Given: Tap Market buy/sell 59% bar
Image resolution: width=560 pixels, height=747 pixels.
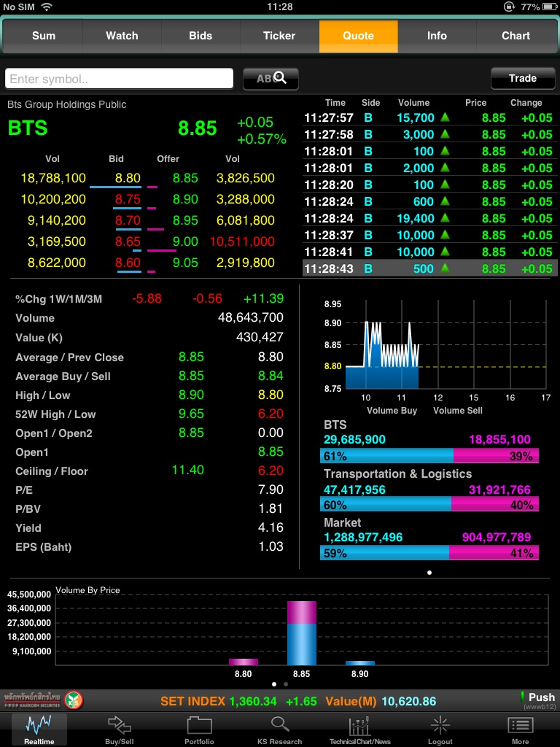Looking at the screenshot, I should click(429, 553).
